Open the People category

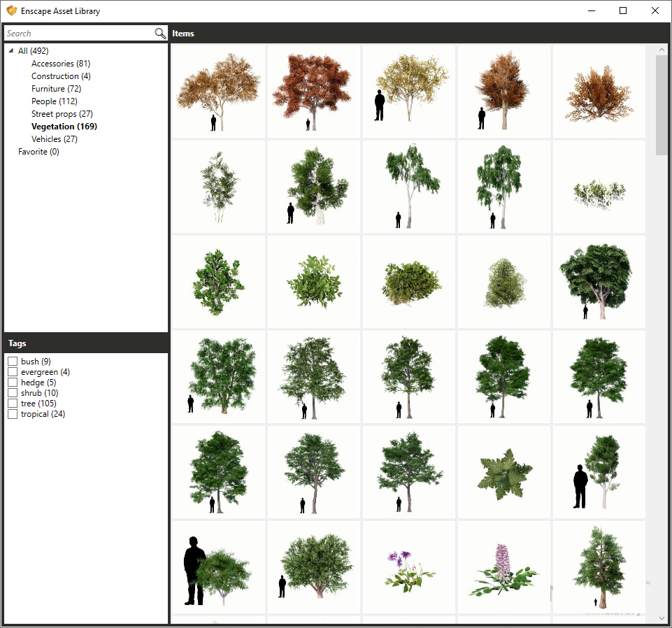[x=53, y=101]
